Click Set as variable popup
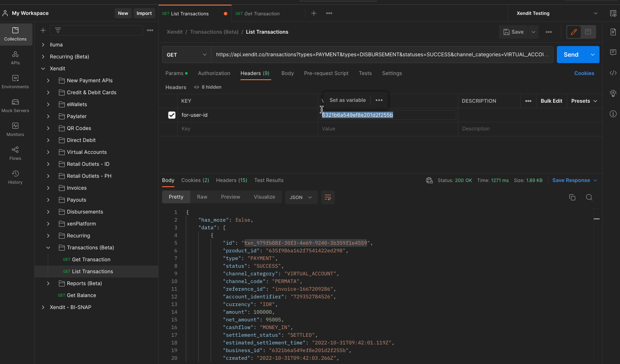Screen dimensions: 620x364 (348, 100)
